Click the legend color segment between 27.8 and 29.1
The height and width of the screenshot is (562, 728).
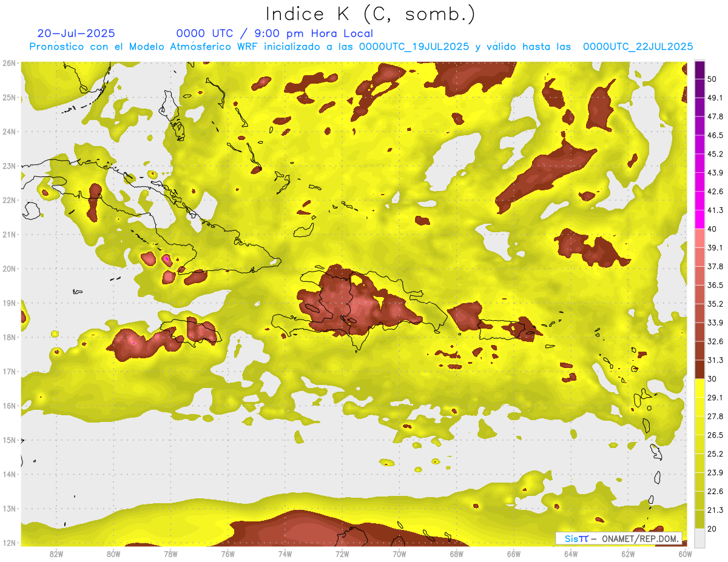tap(699, 407)
